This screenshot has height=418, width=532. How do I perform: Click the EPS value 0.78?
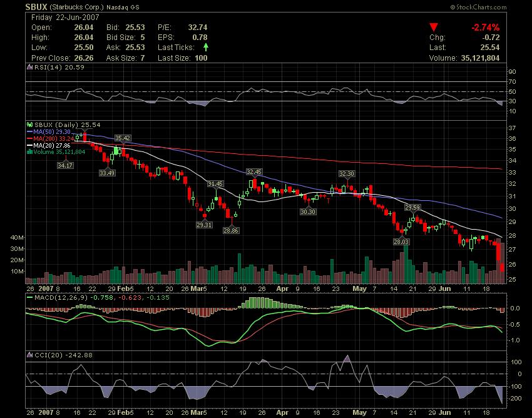[x=200, y=38]
